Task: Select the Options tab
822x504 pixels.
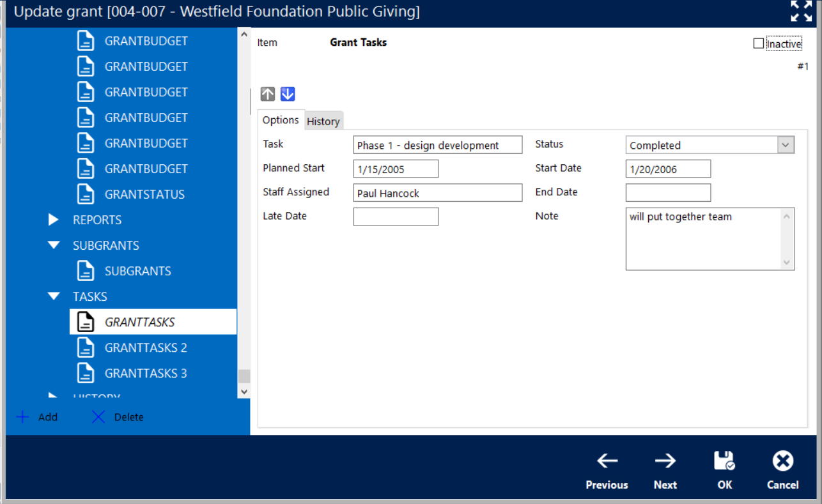Action: pyautogui.click(x=281, y=120)
